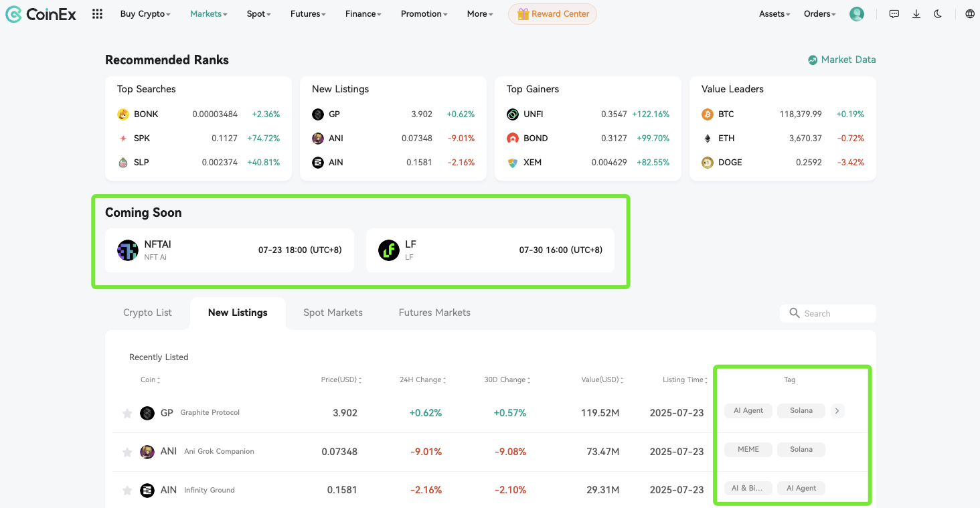Image resolution: width=980 pixels, height=508 pixels.
Task: Expand the Finance dropdown menu
Action: tap(363, 14)
